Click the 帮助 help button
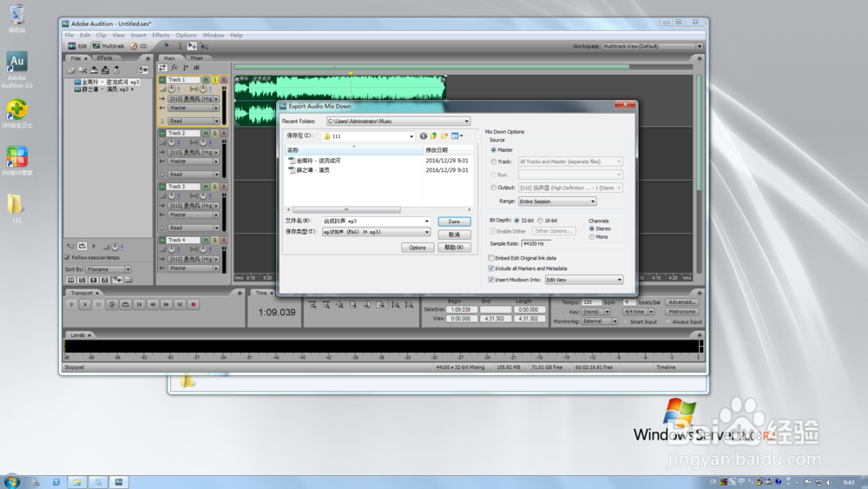This screenshot has height=489, width=868. pyautogui.click(x=454, y=248)
